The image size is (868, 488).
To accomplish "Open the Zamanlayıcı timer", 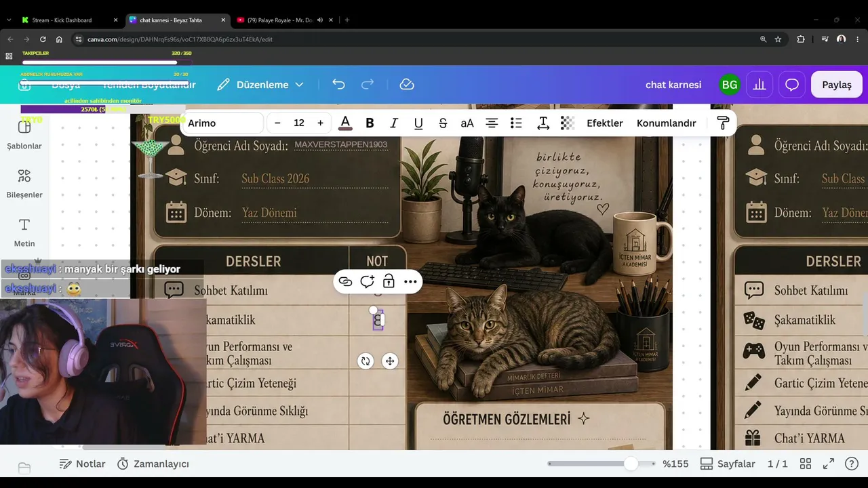I will 153,464.
